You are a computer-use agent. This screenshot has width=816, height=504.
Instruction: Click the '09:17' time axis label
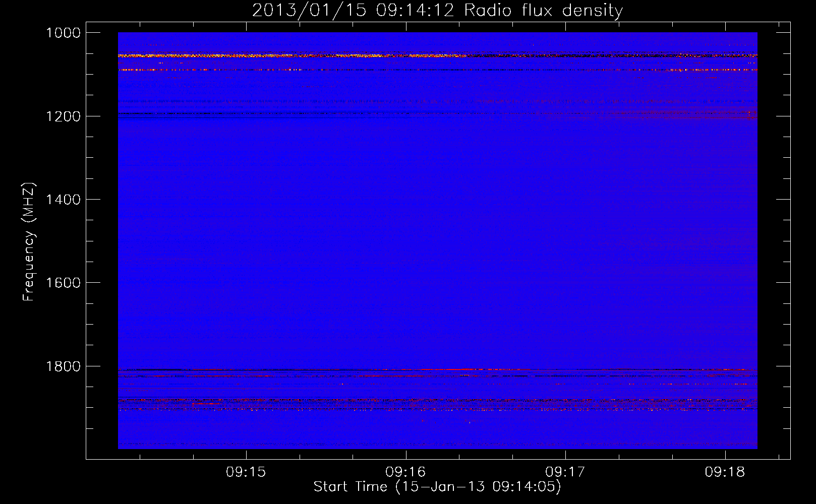[565, 472]
